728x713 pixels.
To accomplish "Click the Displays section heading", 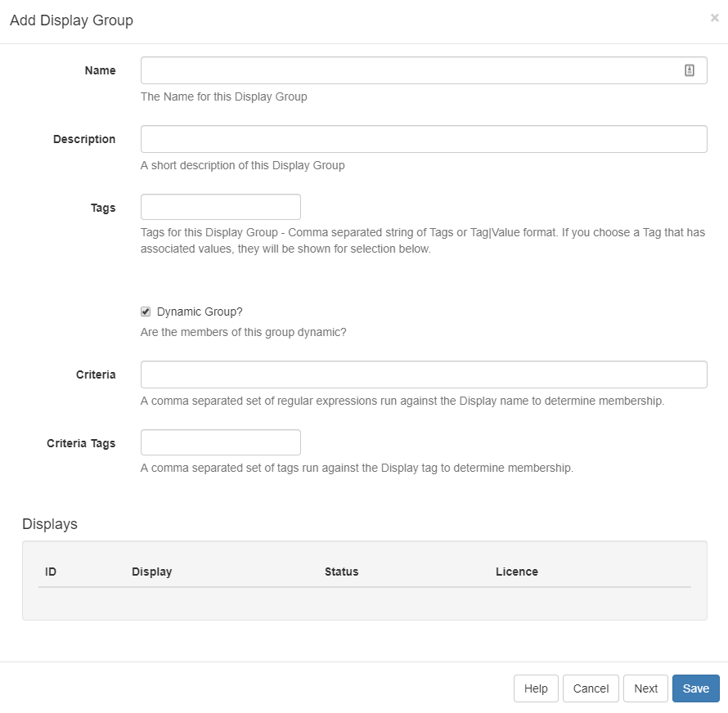I will click(50, 523).
